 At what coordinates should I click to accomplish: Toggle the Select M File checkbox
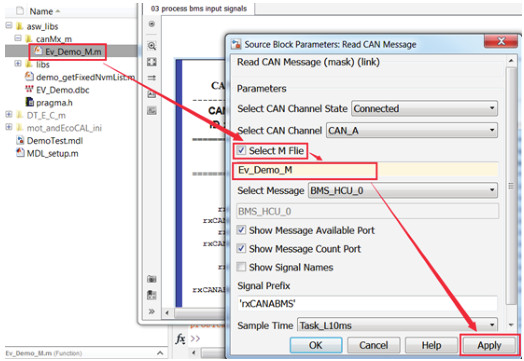pyautogui.click(x=241, y=150)
